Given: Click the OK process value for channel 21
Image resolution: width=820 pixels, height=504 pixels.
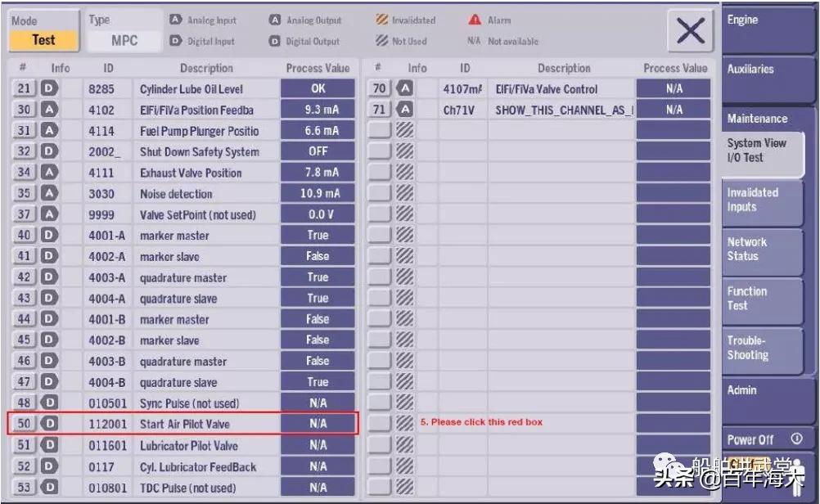Looking at the screenshot, I should 318,88.
